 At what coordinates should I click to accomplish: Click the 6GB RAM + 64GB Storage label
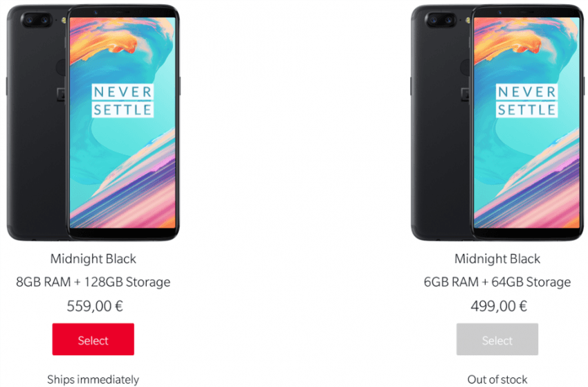497,282
